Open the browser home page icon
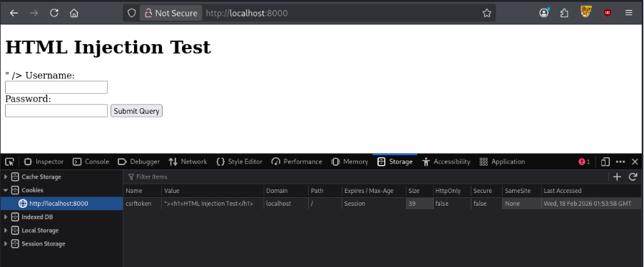This screenshot has height=267, width=644. click(x=74, y=13)
